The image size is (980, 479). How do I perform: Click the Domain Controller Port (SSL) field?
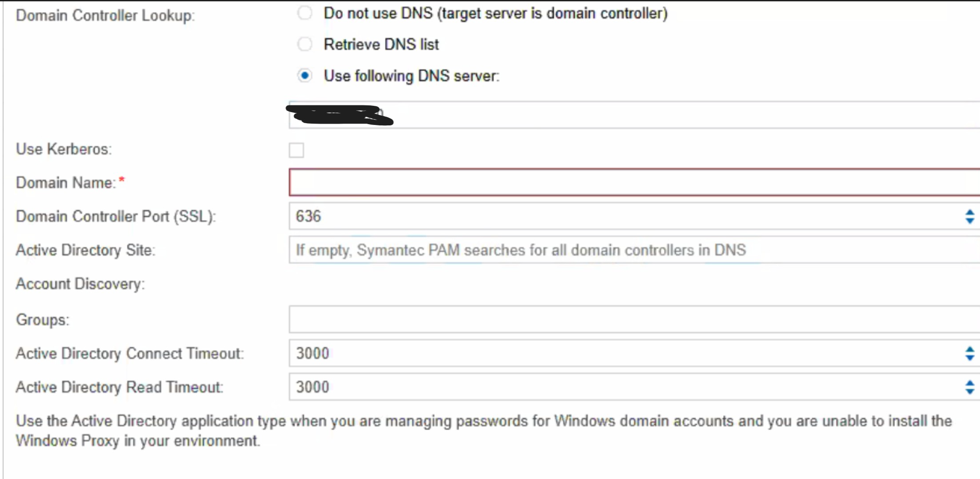[623, 217]
